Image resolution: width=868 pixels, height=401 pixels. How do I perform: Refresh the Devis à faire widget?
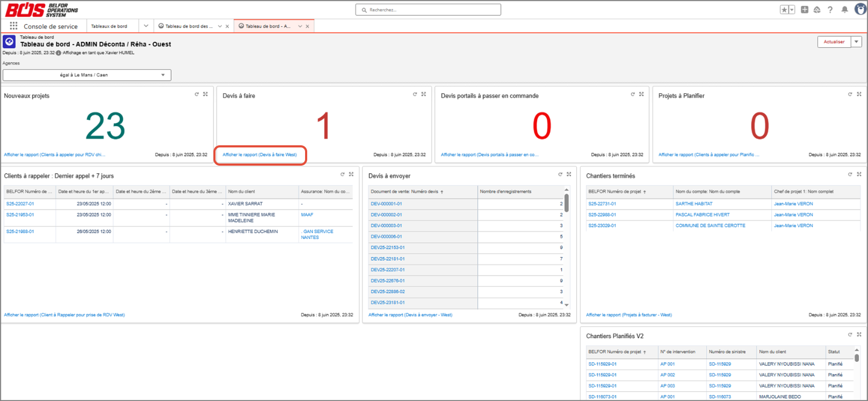click(x=415, y=94)
